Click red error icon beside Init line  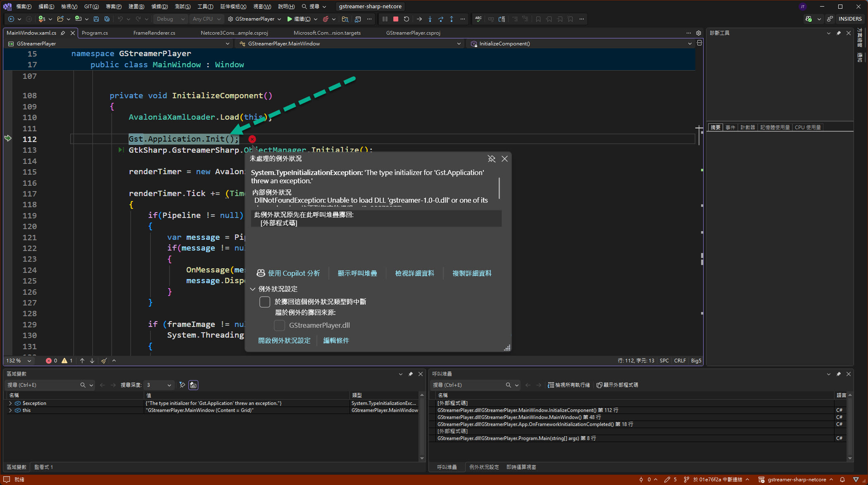(x=252, y=139)
